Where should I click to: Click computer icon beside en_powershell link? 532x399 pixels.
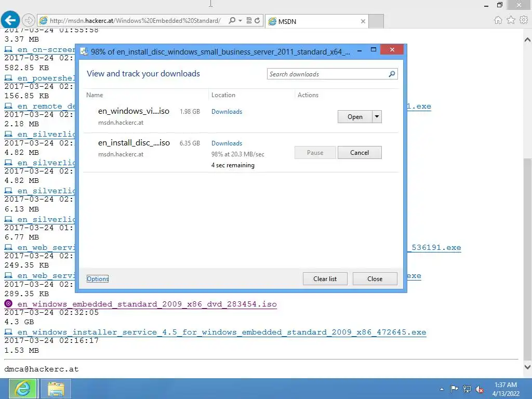point(8,78)
